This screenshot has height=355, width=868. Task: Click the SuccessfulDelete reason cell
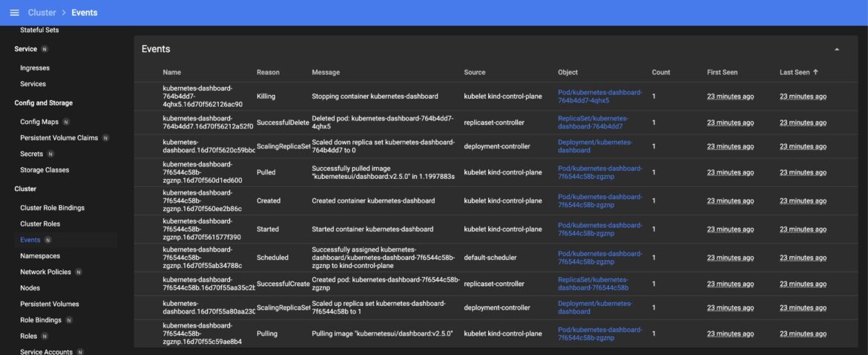(283, 123)
